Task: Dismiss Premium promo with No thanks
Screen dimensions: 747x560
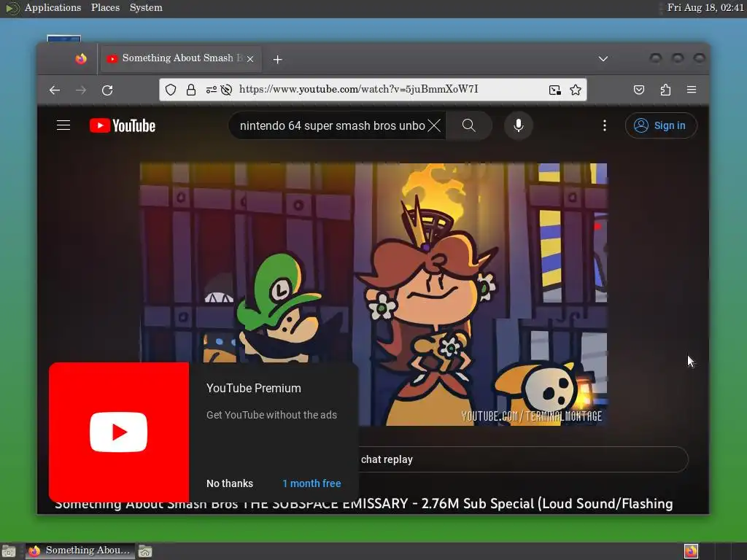Action: (x=230, y=483)
